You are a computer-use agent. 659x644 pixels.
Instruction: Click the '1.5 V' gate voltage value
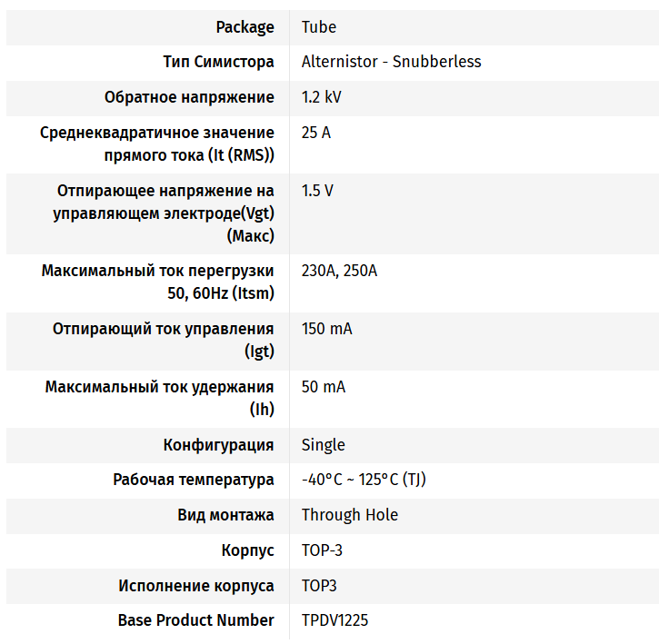pos(317,191)
